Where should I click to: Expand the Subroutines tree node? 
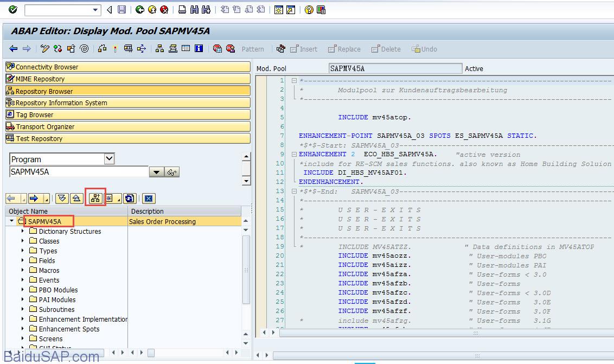23,309
